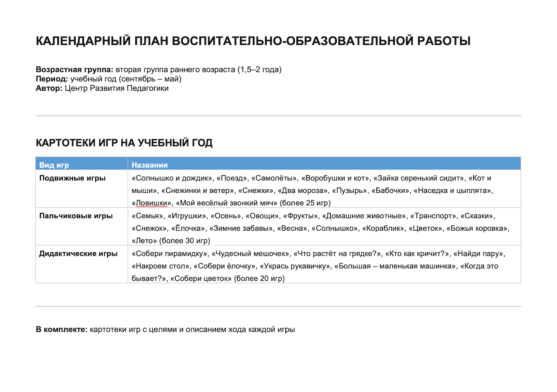Click the «Семья» finger game name

click(147, 216)
